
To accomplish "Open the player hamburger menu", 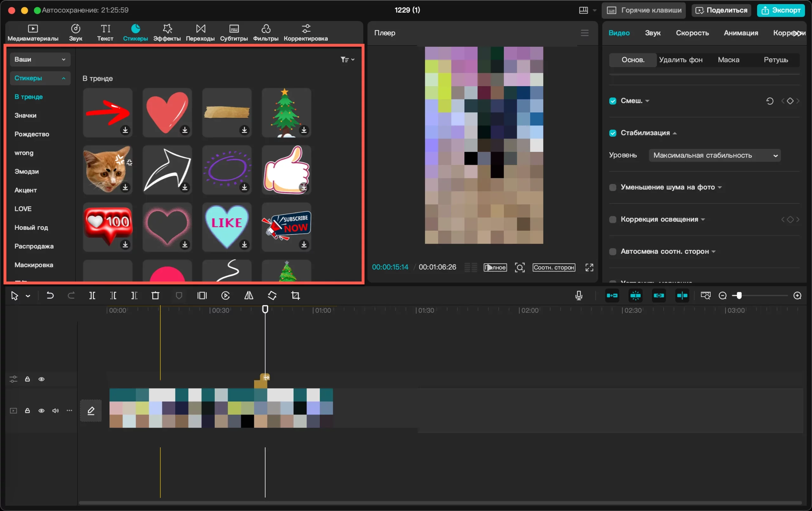I will click(x=585, y=33).
